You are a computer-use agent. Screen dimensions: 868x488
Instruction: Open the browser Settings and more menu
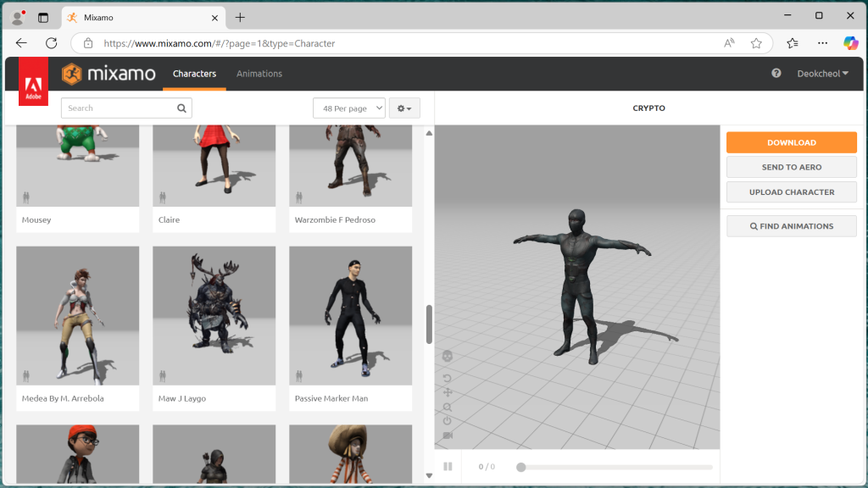tap(822, 43)
